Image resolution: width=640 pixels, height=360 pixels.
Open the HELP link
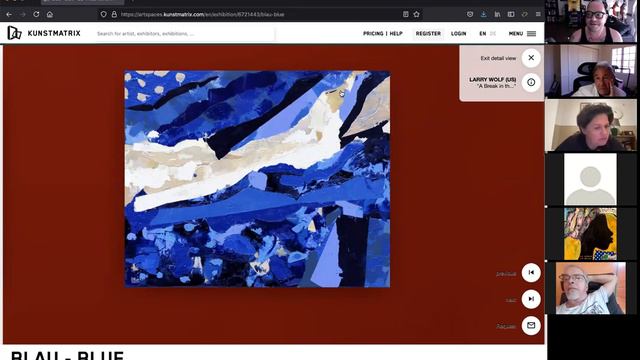pos(396,33)
